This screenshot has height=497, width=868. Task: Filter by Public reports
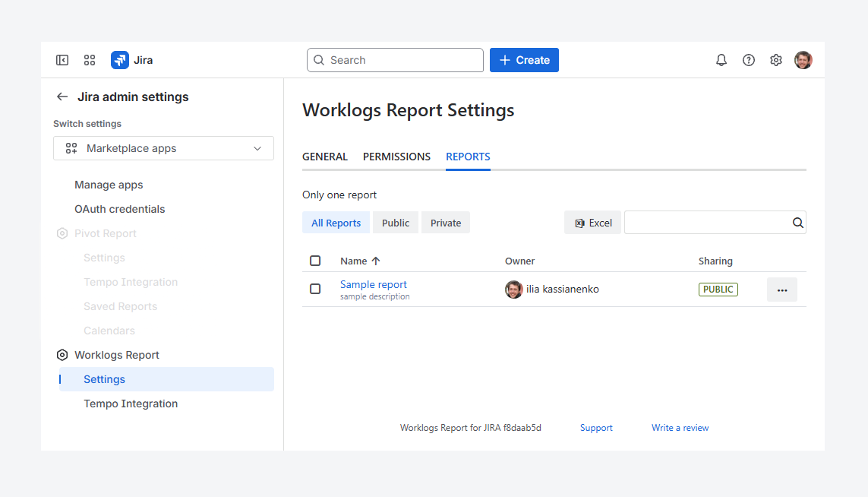click(x=395, y=223)
